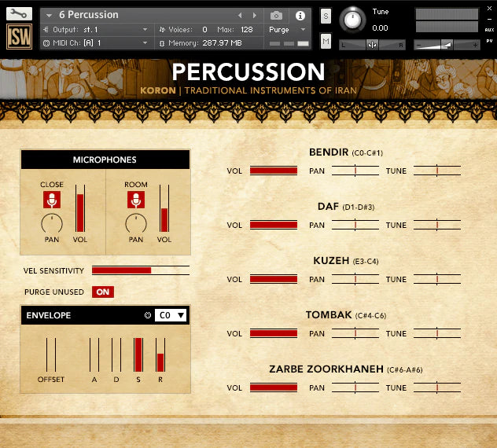Adjust the Tune knob in header

[x=352, y=20]
